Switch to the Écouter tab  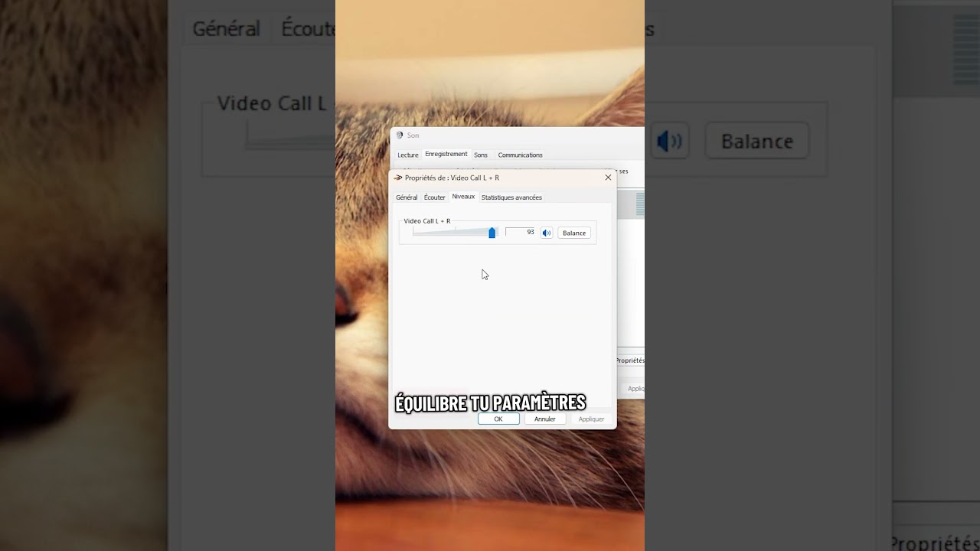[x=434, y=197]
